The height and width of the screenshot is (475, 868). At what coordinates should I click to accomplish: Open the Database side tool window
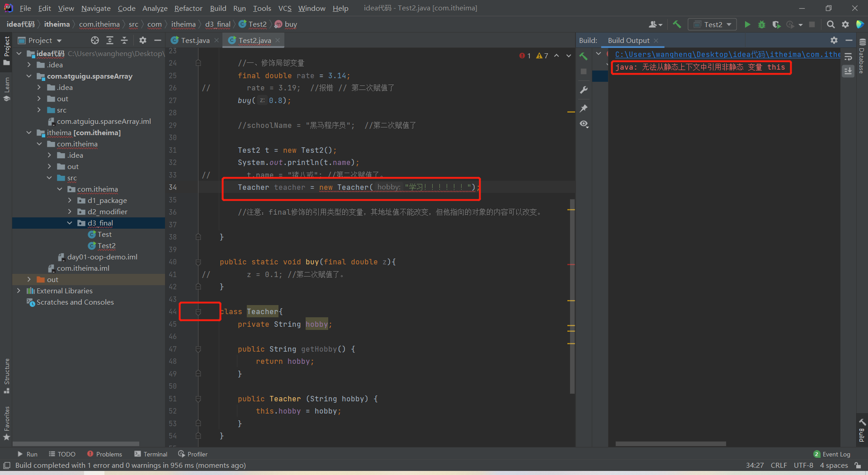point(862,56)
